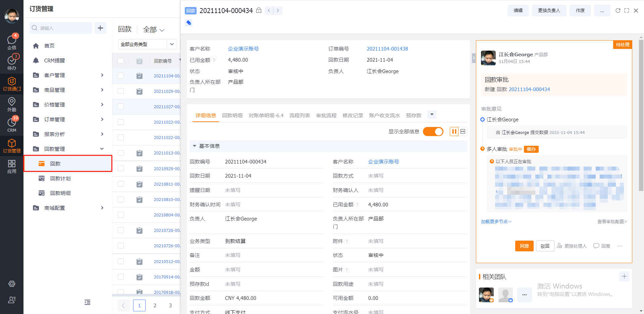Refresh the record detail panel
The image size is (644, 314).
(x=618, y=11)
